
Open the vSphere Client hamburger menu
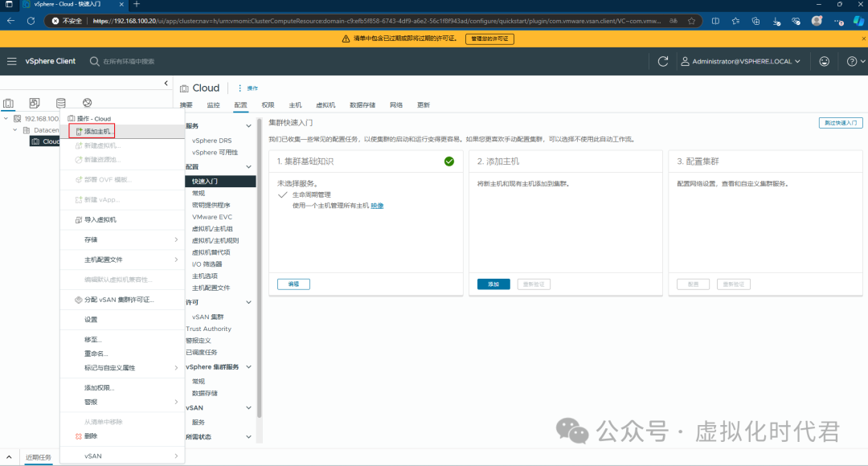click(11, 61)
